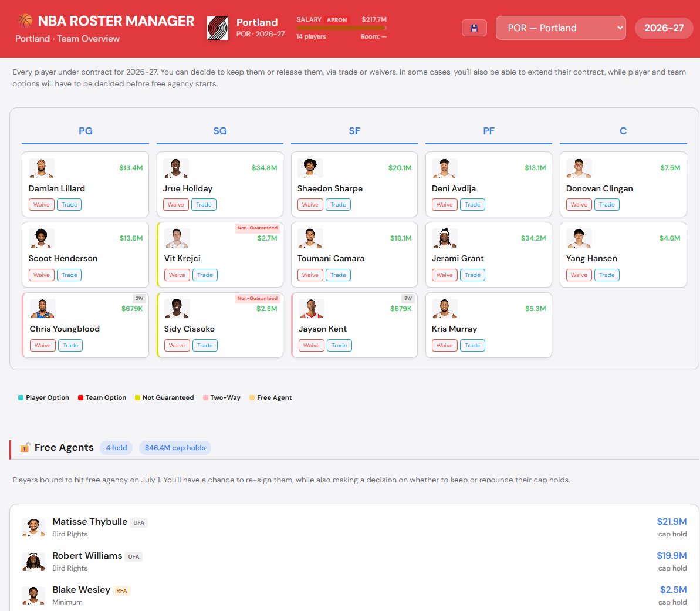Click the Portland breadcrumb link

coord(33,39)
